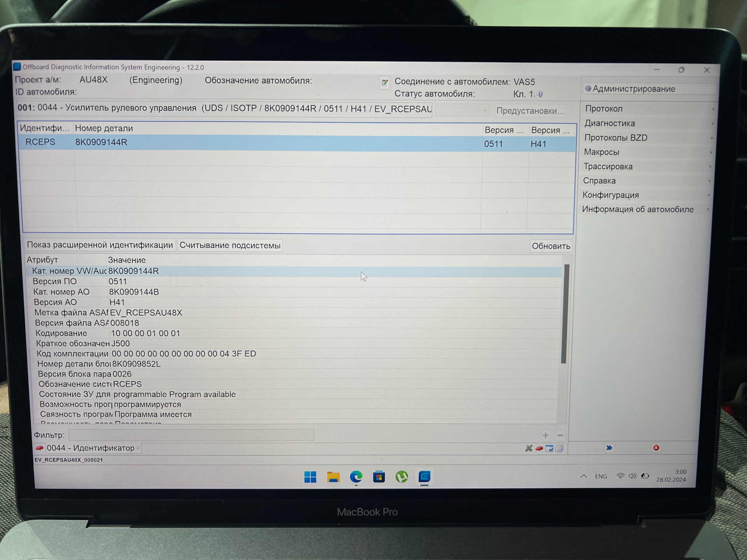The height and width of the screenshot is (560, 747).
Task: Click the red car icon in bottom toolbar
Action: (539, 448)
